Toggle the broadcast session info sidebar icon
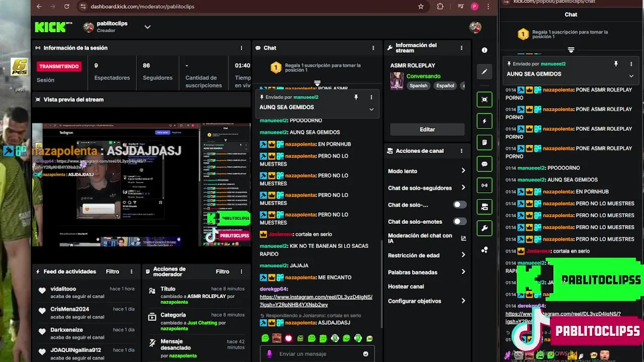 485,185
